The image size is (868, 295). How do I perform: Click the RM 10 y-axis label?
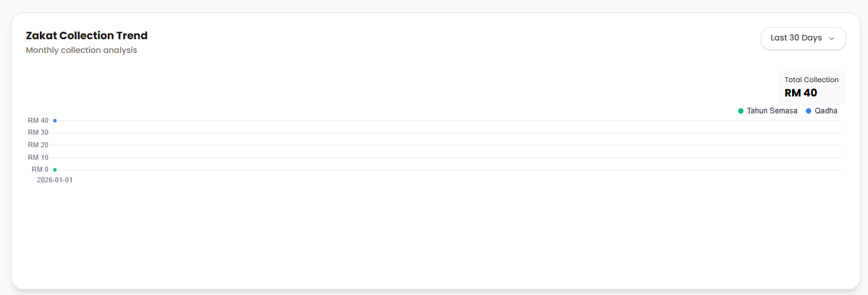click(x=38, y=157)
